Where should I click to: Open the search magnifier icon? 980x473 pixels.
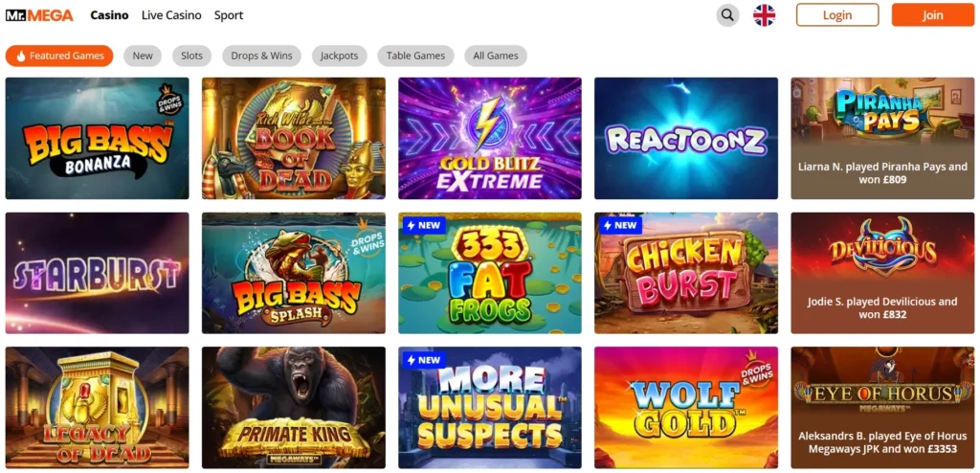727,15
